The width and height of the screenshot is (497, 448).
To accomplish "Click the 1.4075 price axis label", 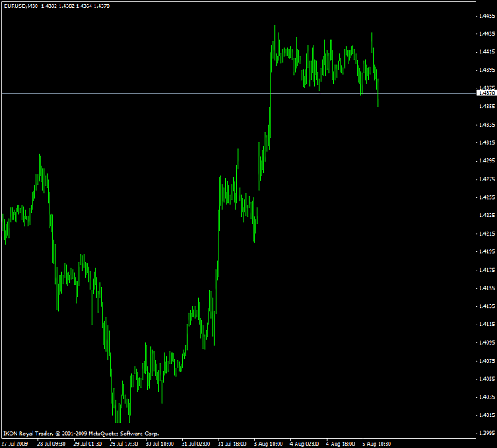I will point(487,360).
